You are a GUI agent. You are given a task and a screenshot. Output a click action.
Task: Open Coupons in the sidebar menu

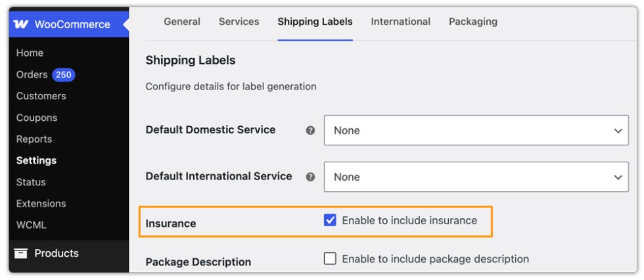37,118
